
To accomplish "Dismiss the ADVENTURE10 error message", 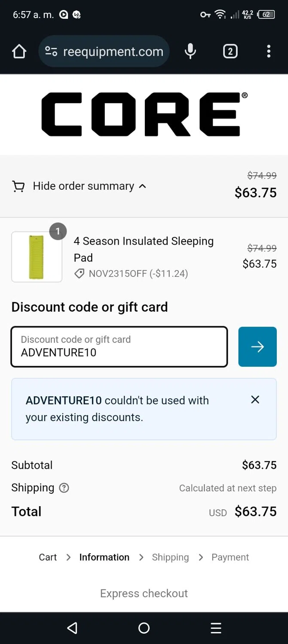I will tap(255, 400).
